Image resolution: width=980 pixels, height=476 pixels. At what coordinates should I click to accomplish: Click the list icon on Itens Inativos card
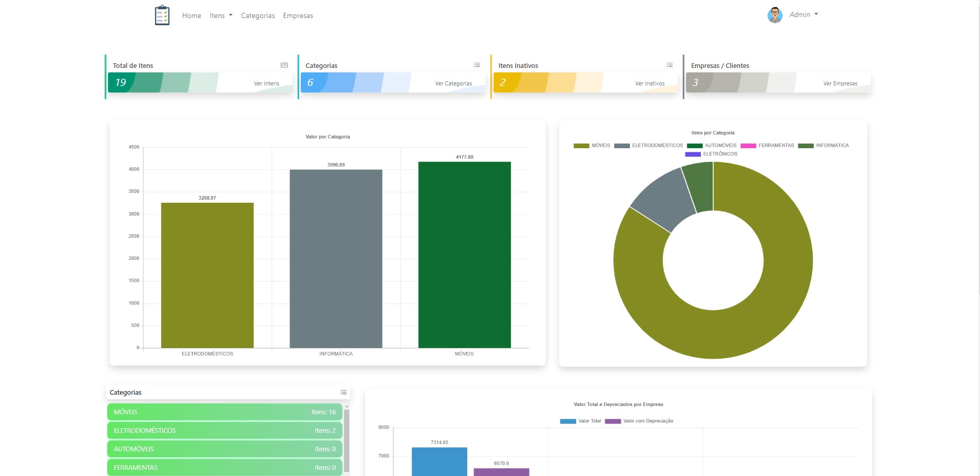(x=669, y=65)
